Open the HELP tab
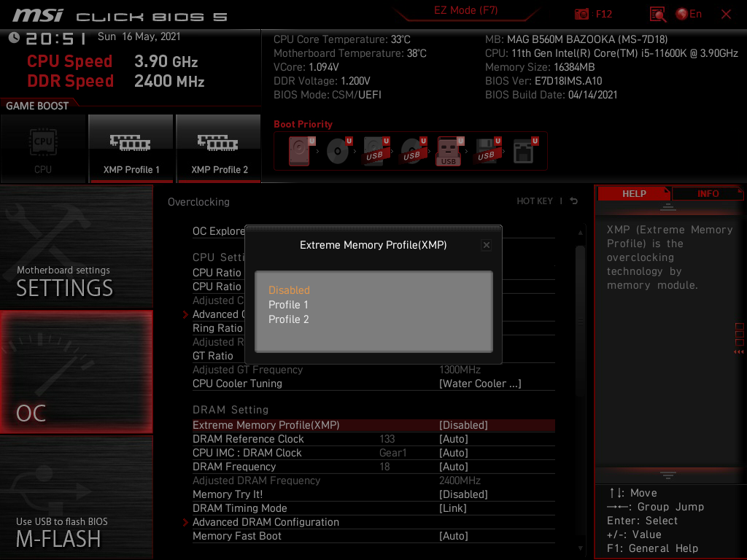This screenshot has height=560, width=747. (634, 194)
